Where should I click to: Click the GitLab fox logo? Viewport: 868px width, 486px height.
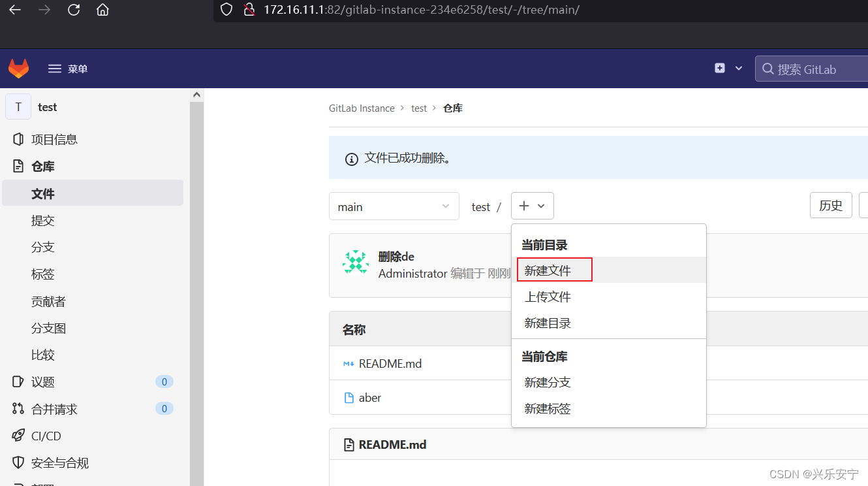(x=19, y=69)
